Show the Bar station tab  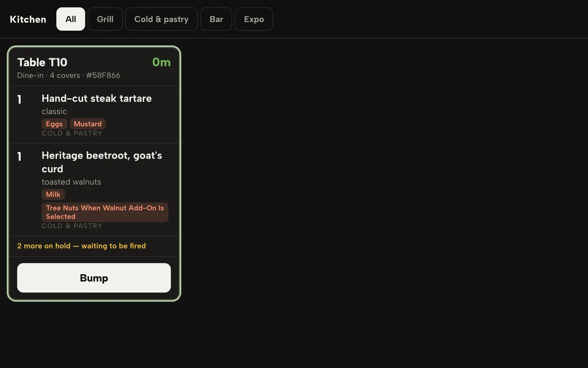[216, 19]
